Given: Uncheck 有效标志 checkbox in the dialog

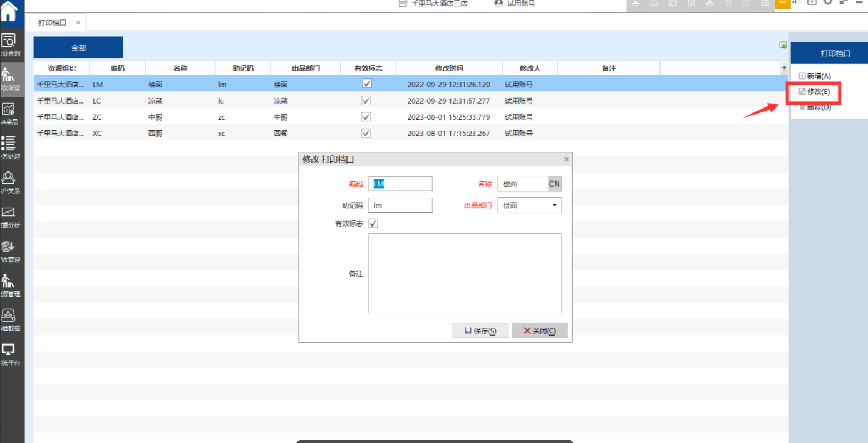Looking at the screenshot, I should (373, 223).
